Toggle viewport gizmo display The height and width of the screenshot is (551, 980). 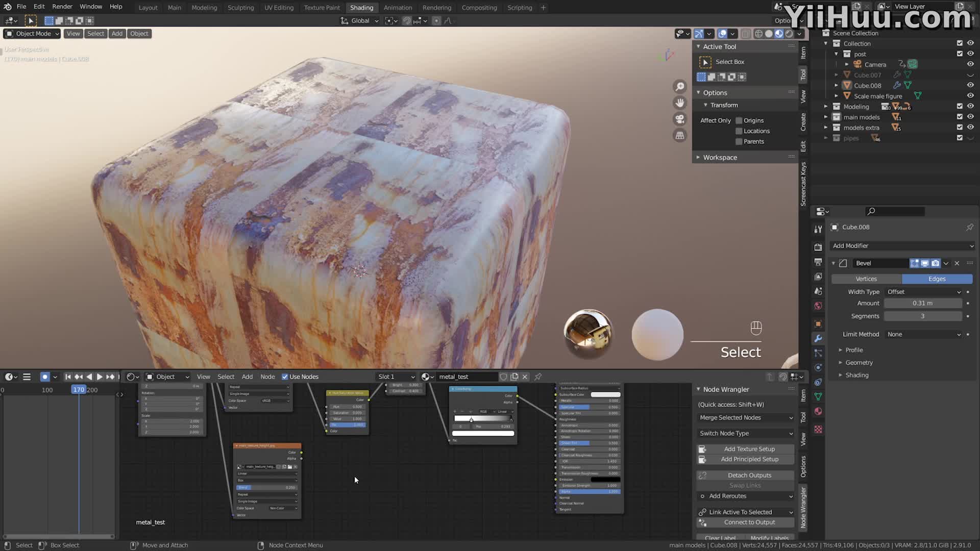pos(699,34)
